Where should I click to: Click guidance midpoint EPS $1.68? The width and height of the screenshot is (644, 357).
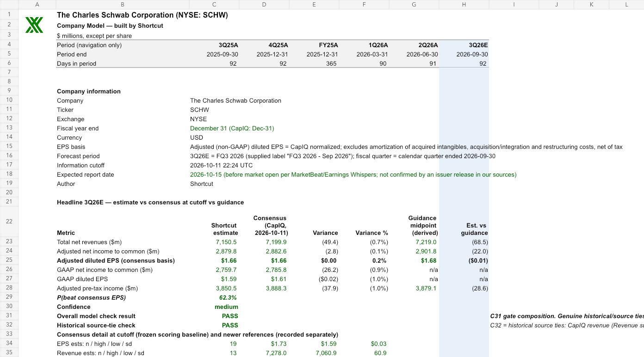point(429,260)
